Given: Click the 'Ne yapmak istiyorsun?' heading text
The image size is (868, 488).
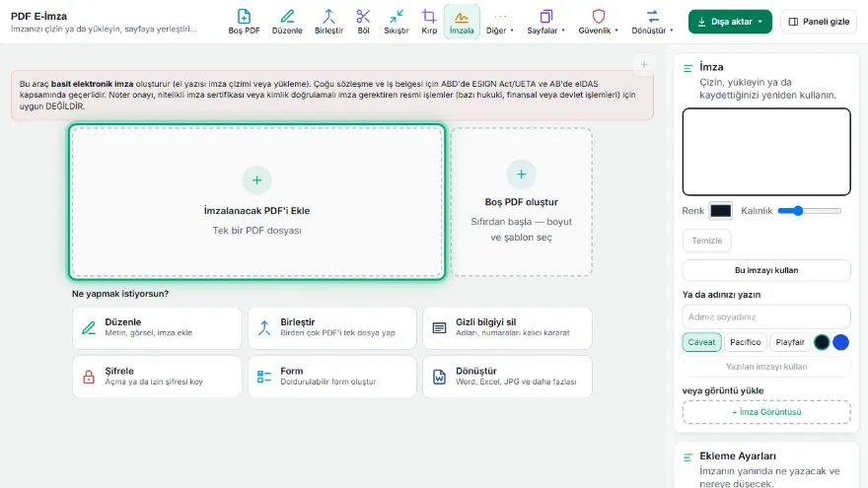Looking at the screenshot, I should coord(120,294).
